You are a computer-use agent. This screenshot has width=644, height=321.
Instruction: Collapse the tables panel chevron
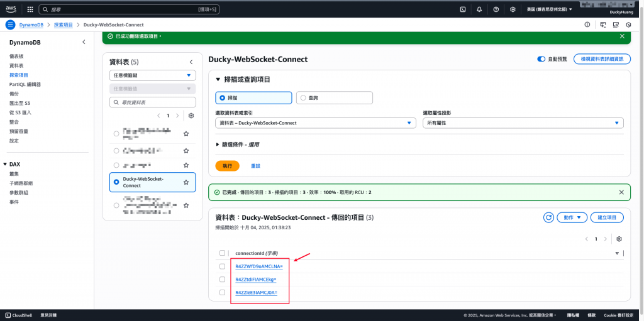click(x=191, y=62)
